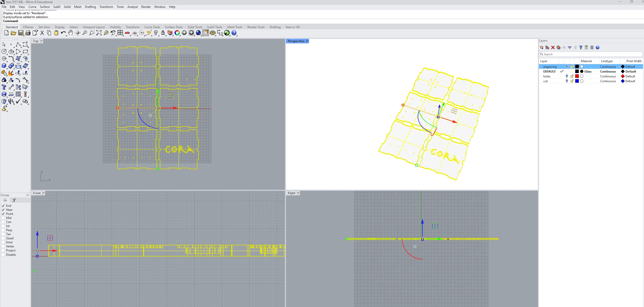Click the Print icon
This screenshot has width=644, height=307.
[28, 33]
